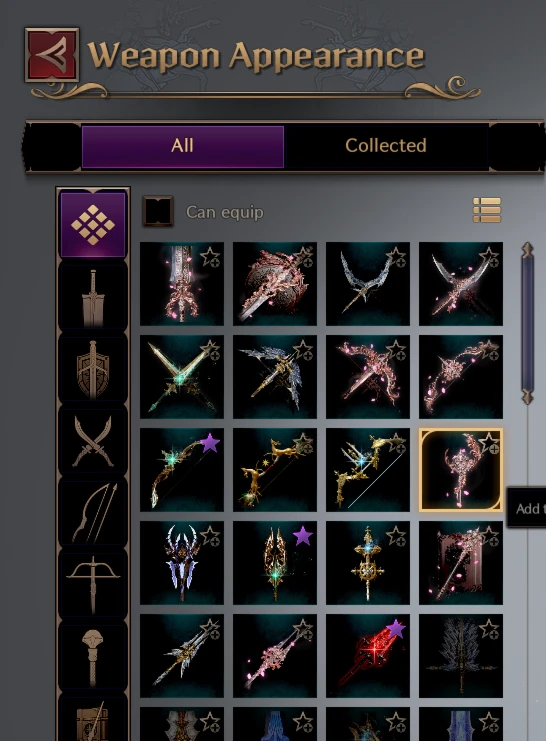The height and width of the screenshot is (741, 546).
Task: Click the weapon list scrollbar handle
Action: point(528,323)
